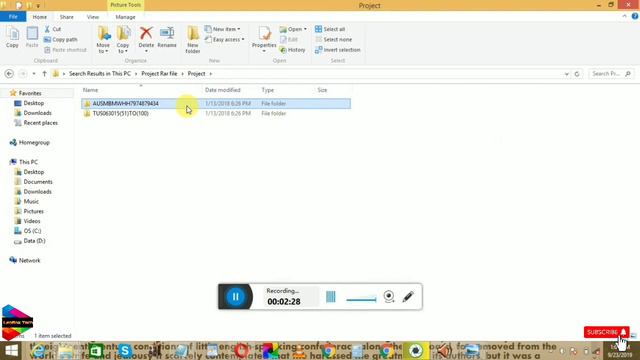
Task: Open Music under This PC
Action: [31, 201]
